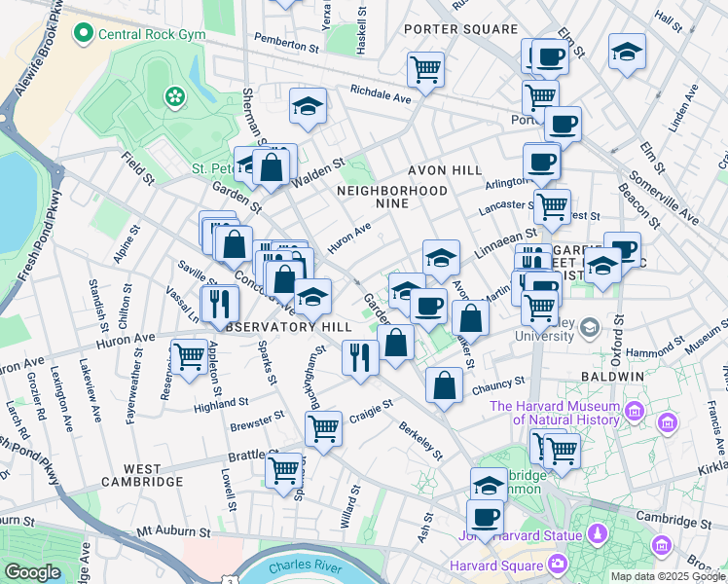
Task: Open the school marker above Richdale Ave
Action: 308,107
